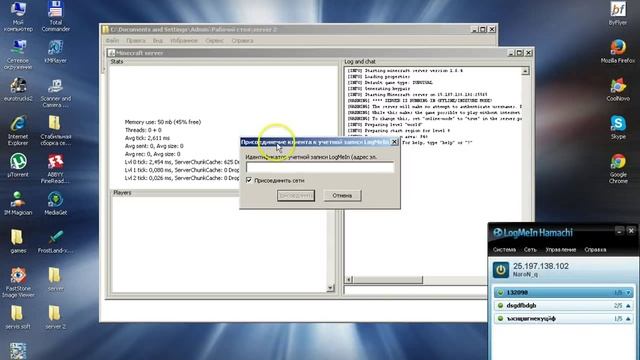Select the Стабильная сборка folder icon

[56, 131]
